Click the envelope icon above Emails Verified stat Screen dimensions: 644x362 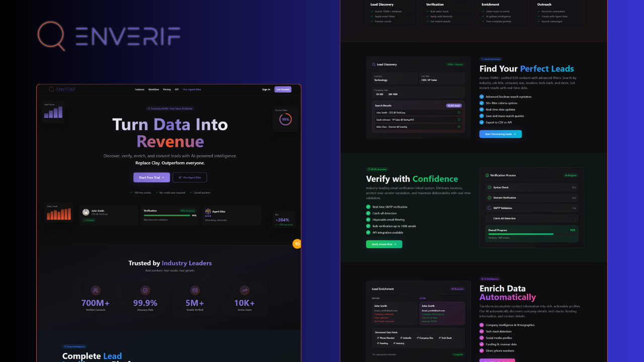195,290
